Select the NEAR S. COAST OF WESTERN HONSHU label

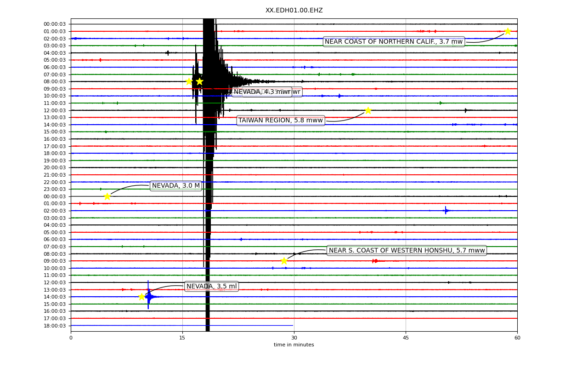[407, 251]
